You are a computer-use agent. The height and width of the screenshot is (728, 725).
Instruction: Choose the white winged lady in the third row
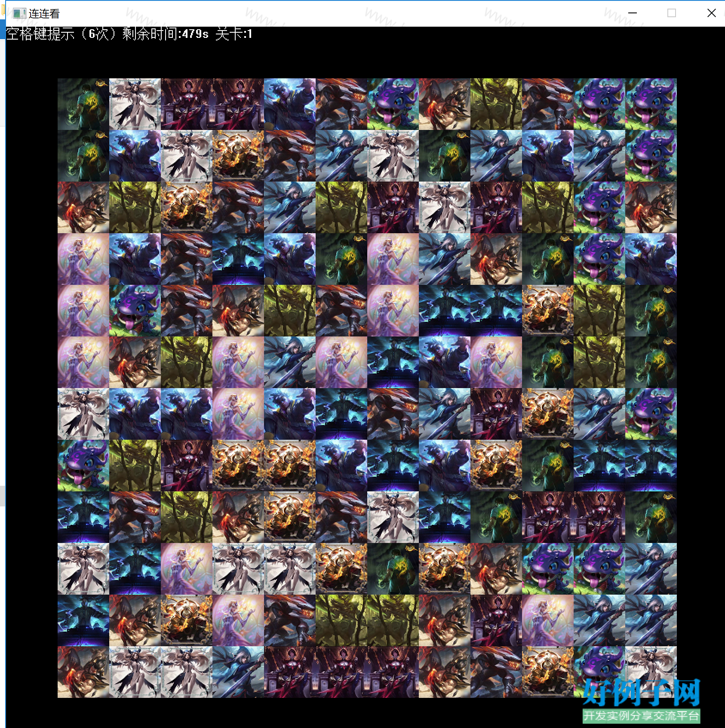pyautogui.click(x=445, y=207)
